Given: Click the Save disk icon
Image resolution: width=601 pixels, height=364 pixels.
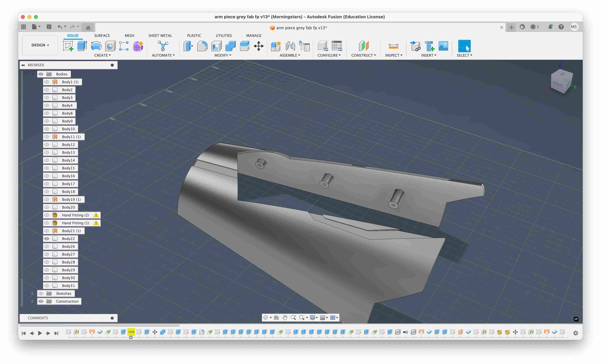Looking at the screenshot, I should (x=49, y=27).
